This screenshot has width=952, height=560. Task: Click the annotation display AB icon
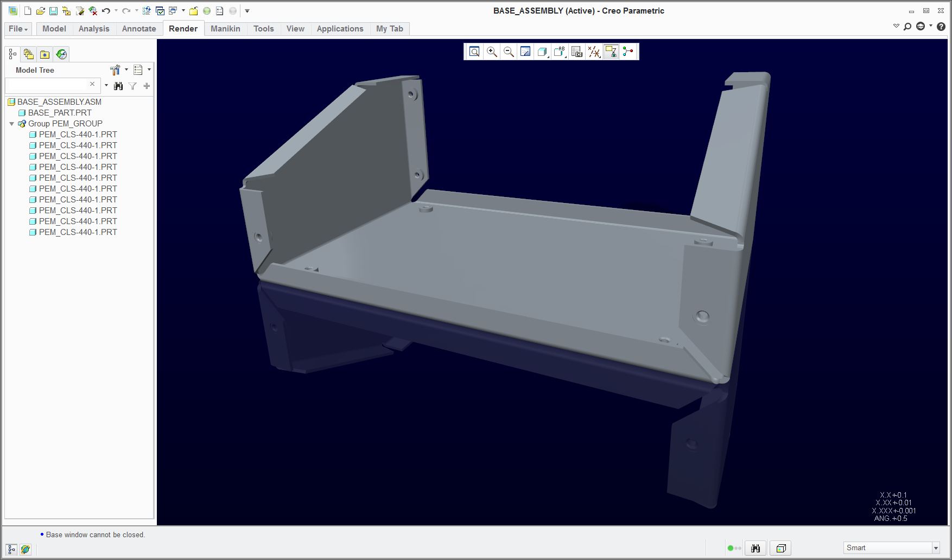pyautogui.click(x=558, y=52)
